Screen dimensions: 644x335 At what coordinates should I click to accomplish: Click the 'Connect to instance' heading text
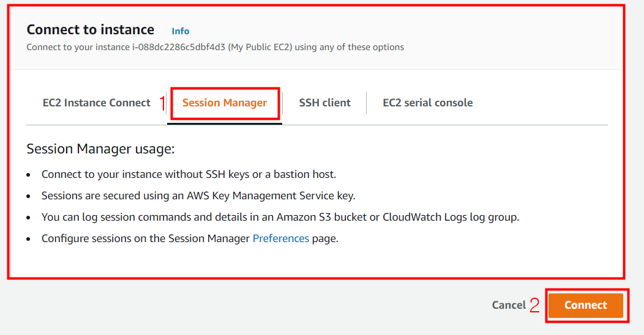91,29
